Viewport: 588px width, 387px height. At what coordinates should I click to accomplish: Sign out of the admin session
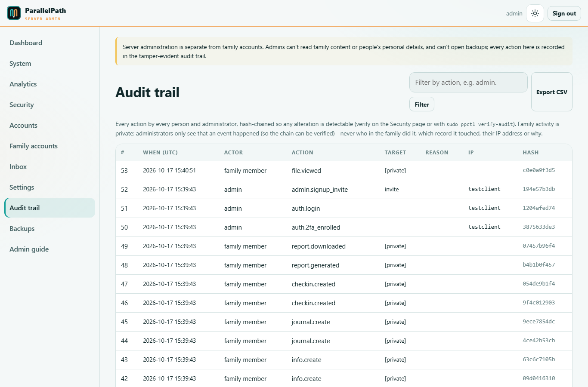coord(564,13)
